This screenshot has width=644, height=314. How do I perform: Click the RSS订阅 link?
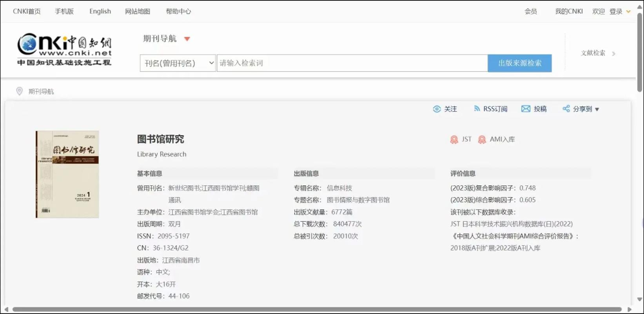[495, 109]
